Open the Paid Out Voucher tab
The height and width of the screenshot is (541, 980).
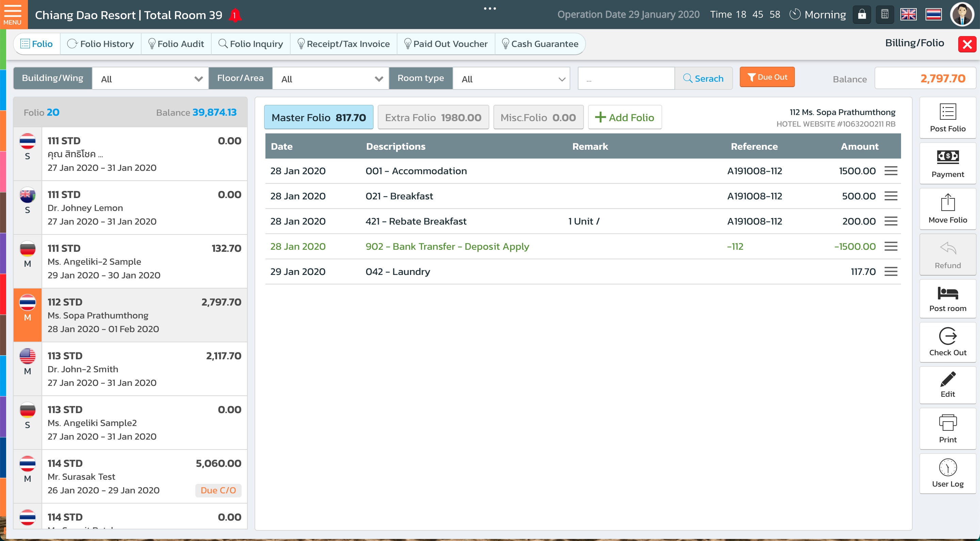(446, 44)
